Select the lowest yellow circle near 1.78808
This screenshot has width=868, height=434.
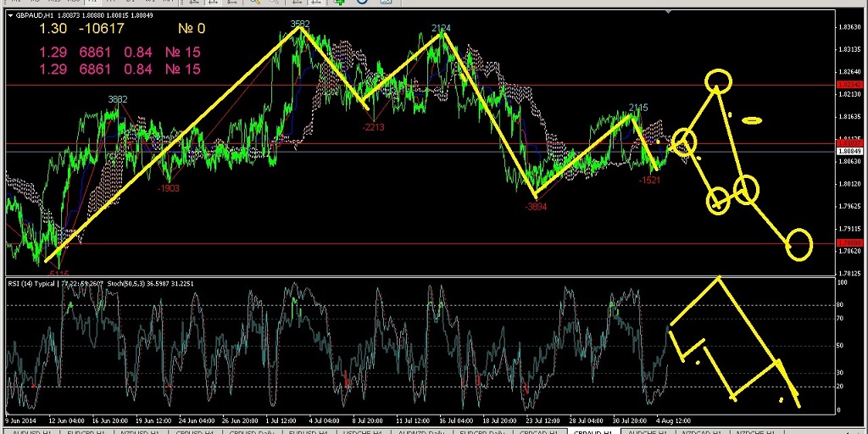pyautogui.click(x=798, y=244)
